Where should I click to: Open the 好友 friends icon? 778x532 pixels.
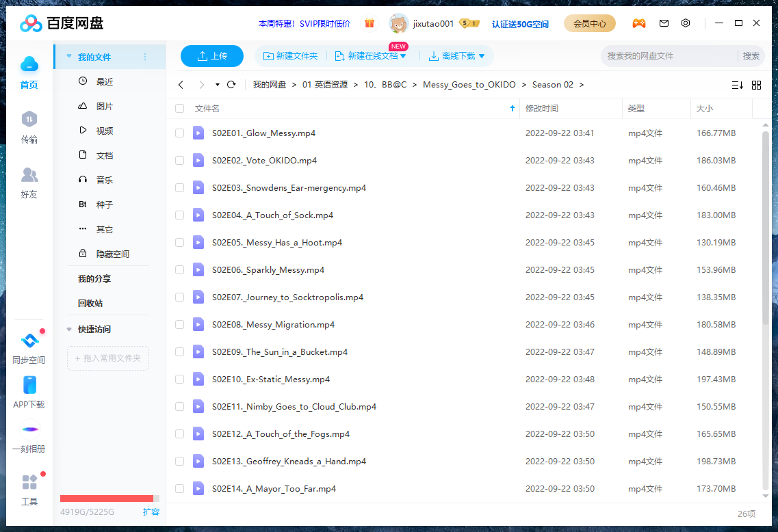[29, 174]
